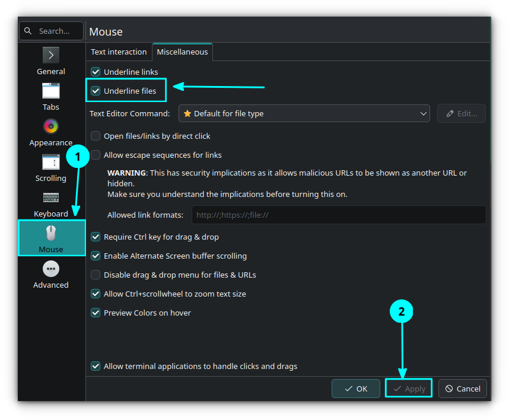The height and width of the screenshot is (420, 509).
Task: Uncheck the Underline files checkbox
Action: pyautogui.click(x=96, y=91)
